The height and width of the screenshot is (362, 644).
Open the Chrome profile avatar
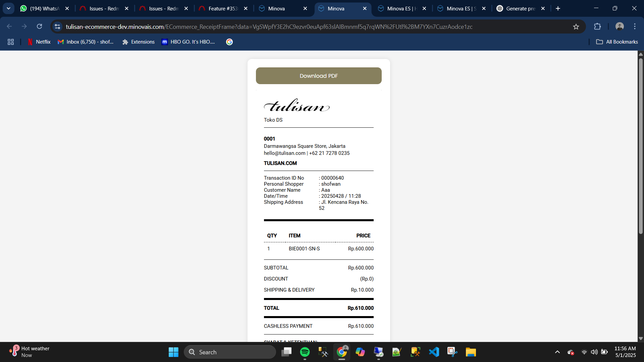click(620, 26)
